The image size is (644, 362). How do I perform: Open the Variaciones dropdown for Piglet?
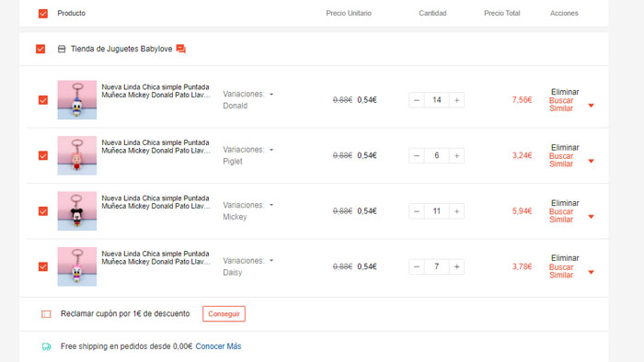(271, 150)
